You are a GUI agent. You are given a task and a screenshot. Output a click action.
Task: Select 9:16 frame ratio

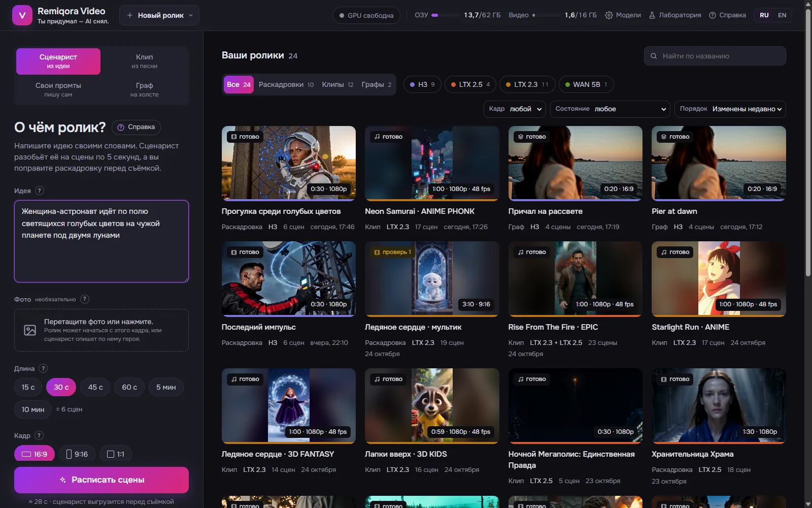coord(77,454)
